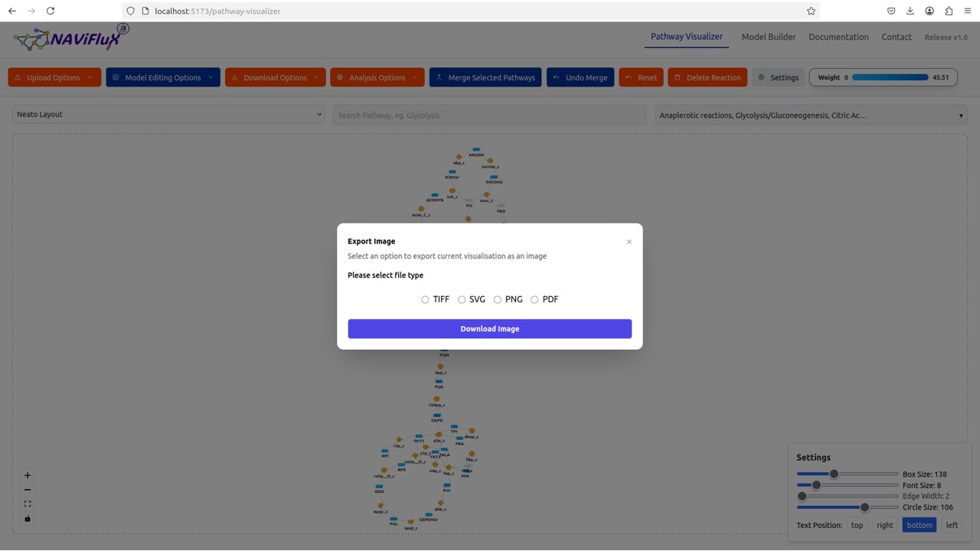Close the Export Image dialog
Viewport: 980px width, 551px height.
[x=629, y=242]
